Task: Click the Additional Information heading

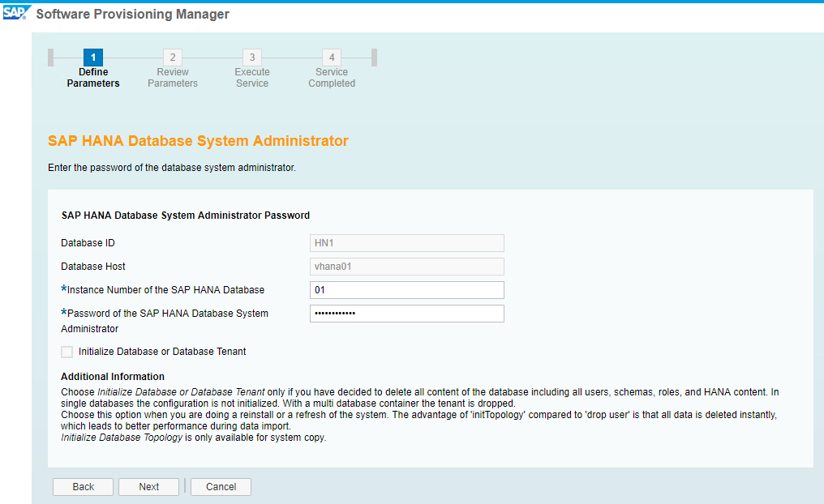Action: tap(113, 377)
